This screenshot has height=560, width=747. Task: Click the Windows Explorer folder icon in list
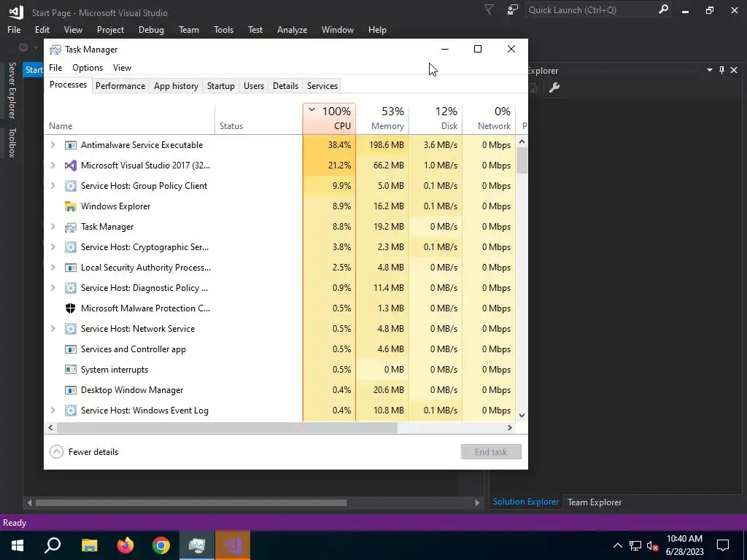coord(71,206)
